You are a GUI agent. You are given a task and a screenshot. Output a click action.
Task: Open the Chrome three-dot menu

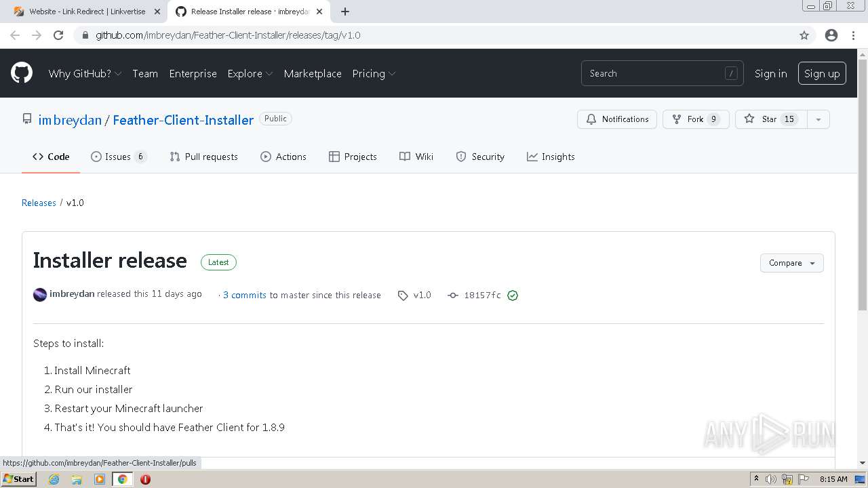[x=853, y=35]
